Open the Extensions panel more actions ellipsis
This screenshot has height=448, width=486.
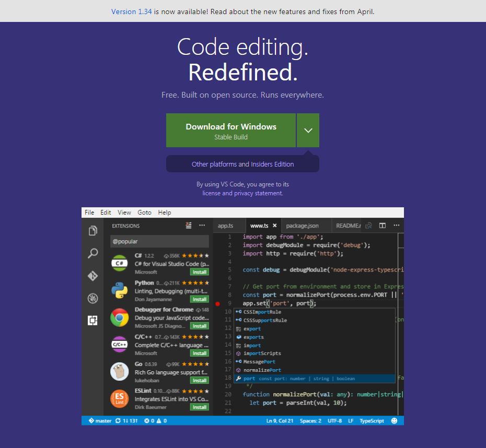pos(202,226)
